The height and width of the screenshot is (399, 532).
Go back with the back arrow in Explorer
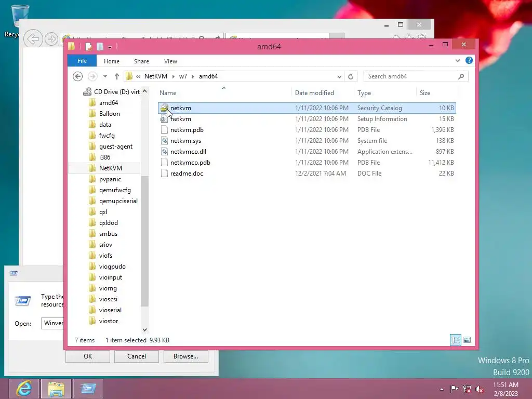click(78, 76)
